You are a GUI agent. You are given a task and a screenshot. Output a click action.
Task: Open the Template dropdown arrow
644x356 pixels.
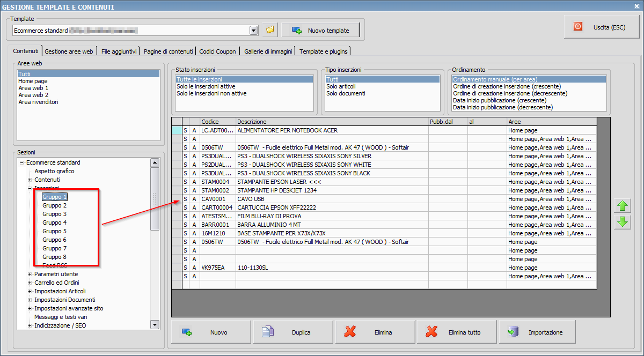click(254, 31)
